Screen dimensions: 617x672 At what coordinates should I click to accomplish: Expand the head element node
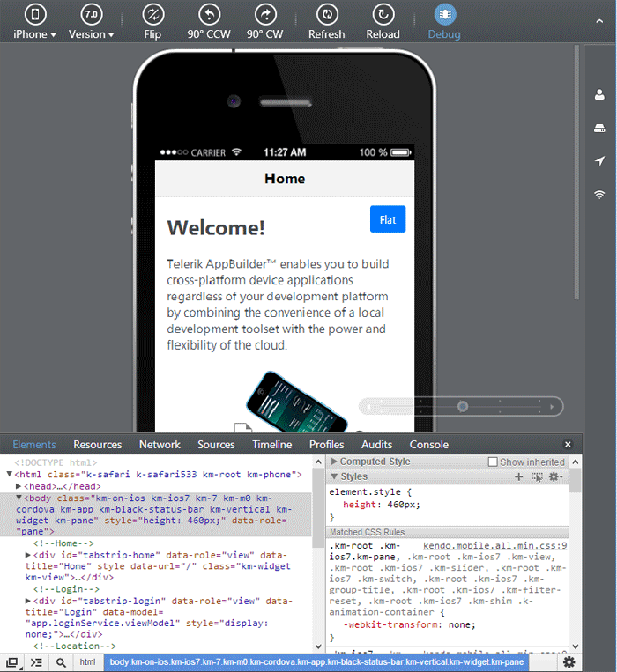[x=19, y=486]
